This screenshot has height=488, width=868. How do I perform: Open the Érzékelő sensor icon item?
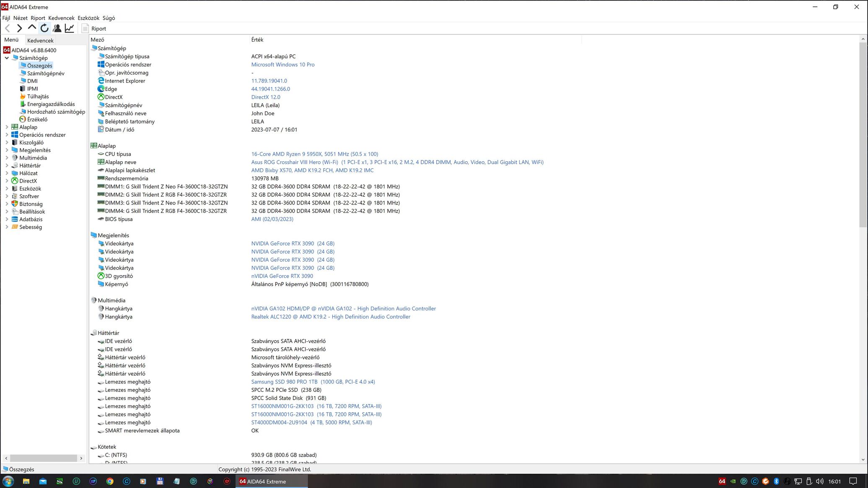pyautogui.click(x=23, y=119)
